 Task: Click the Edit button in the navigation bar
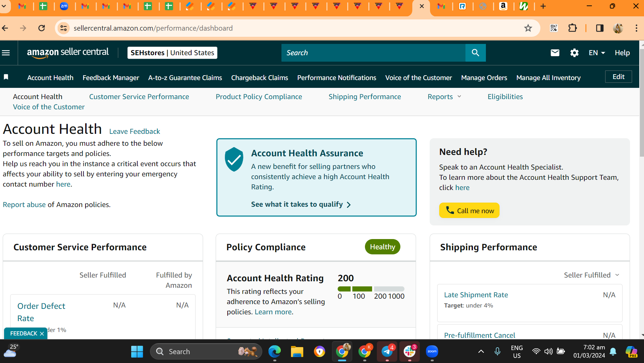618,77
